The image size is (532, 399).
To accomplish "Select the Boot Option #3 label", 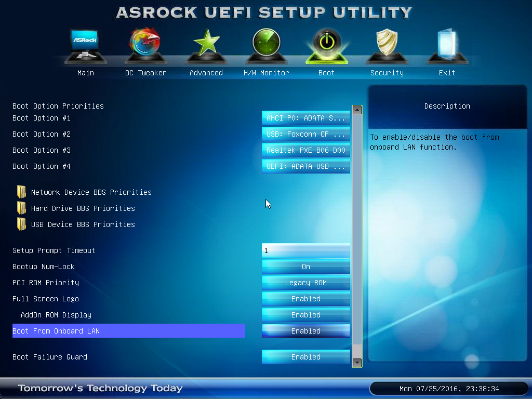I will (42, 150).
